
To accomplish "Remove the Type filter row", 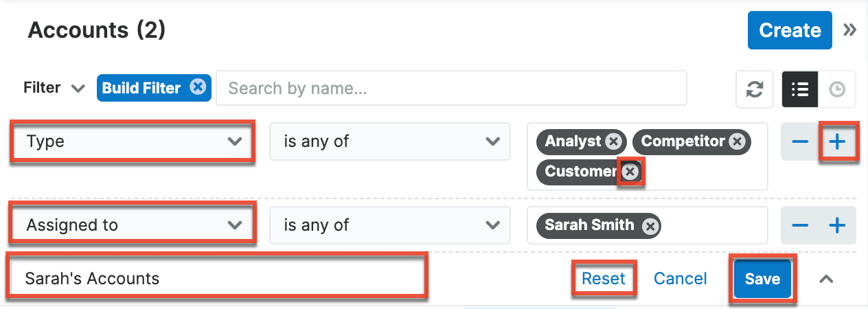I will pyautogui.click(x=800, y=142).
